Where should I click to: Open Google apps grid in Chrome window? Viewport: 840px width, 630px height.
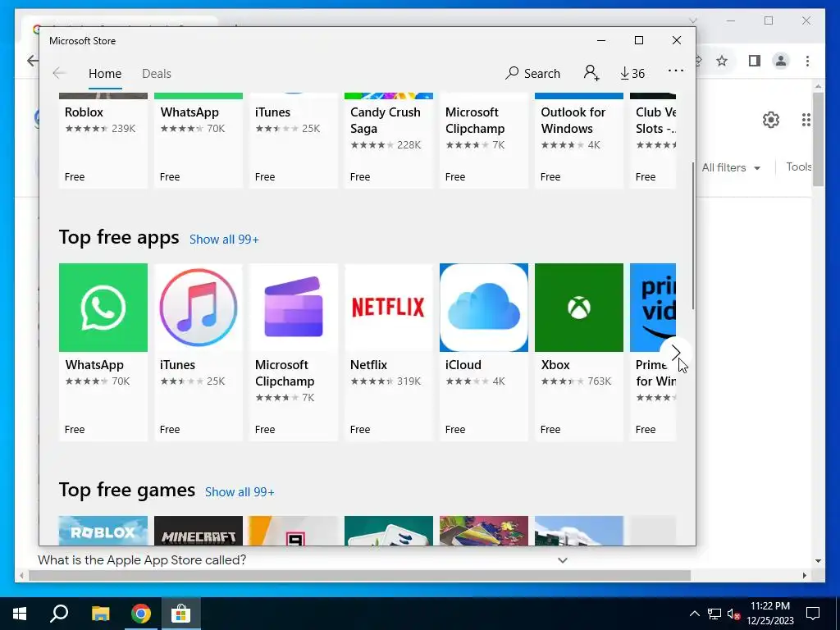pos(806,120)
